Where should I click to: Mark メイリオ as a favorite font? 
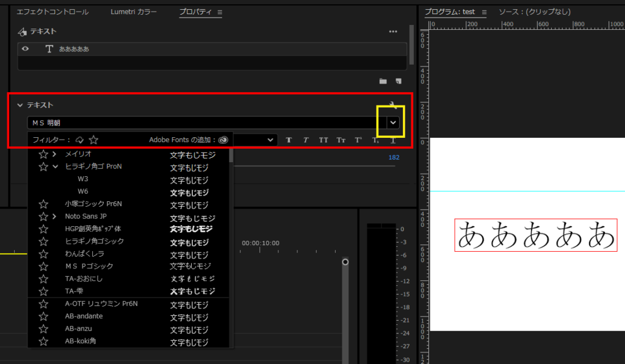(x=43, y=155)
